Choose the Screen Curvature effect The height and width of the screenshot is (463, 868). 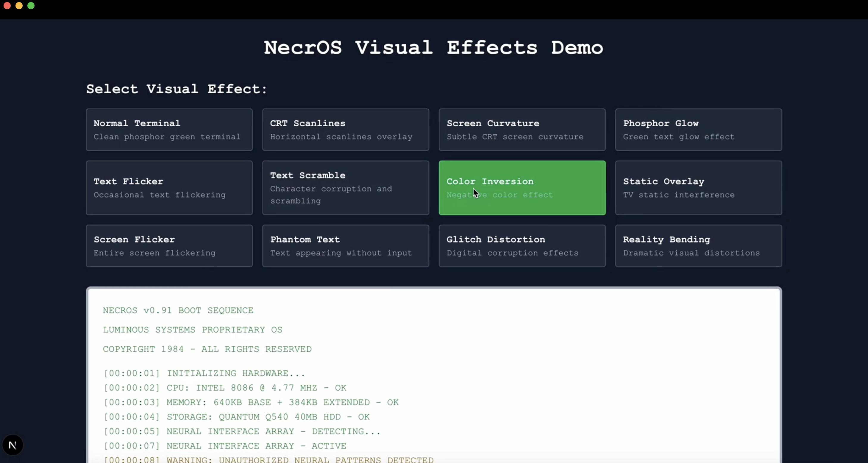(522, 130)
